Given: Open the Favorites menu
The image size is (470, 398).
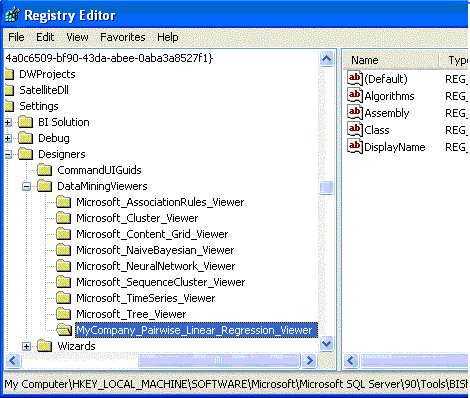Looking at the screenshot, I should [x=123, y=37].
